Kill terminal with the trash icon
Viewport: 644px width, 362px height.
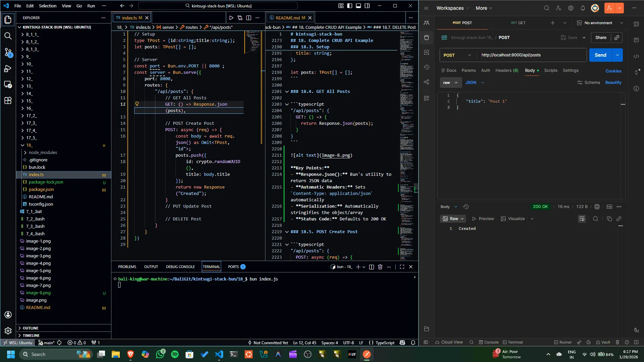coord(380,267)
